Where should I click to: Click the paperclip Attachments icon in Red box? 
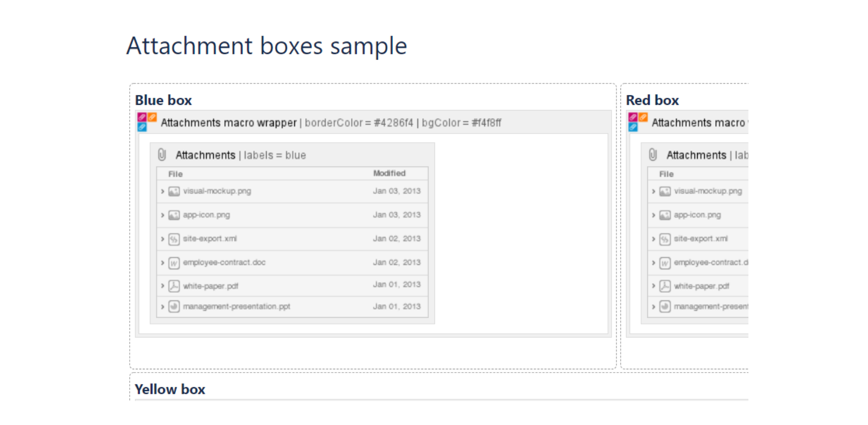pyautogui.click(x=653, y=154)
